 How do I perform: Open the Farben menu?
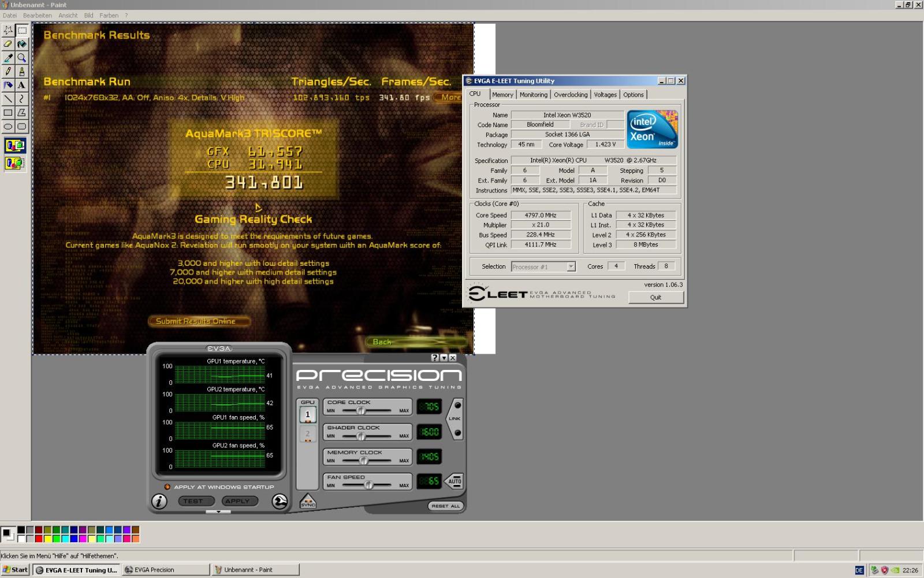[109, 16]
